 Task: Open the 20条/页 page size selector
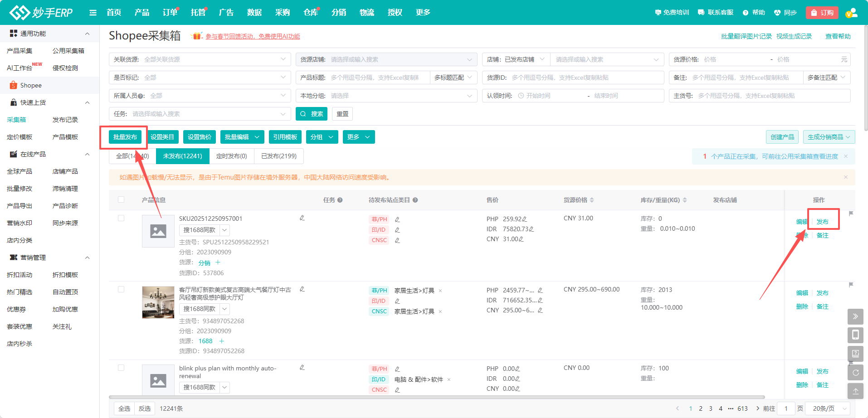829,408
